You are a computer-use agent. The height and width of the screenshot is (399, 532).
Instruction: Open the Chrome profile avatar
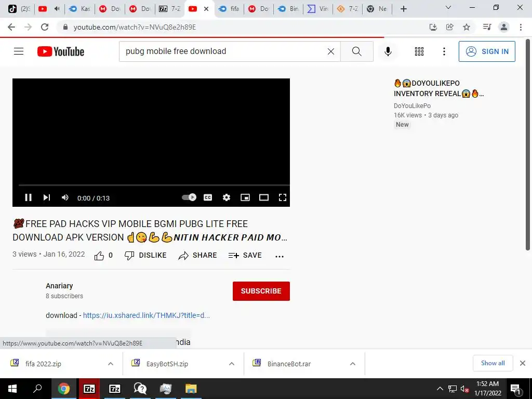pyautogui.click(x=504, y=27)
